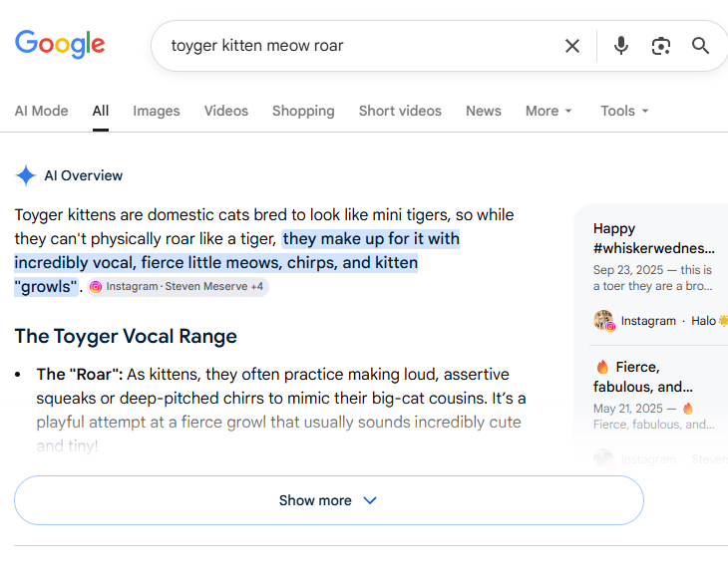The image size is (728, 585).
Task: Select the All tab
Action: pos(101,111)
